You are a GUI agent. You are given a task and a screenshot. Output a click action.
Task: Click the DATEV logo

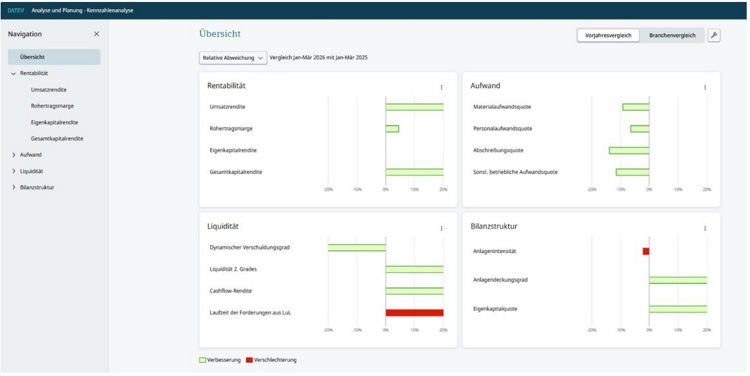tap(16, 10)
